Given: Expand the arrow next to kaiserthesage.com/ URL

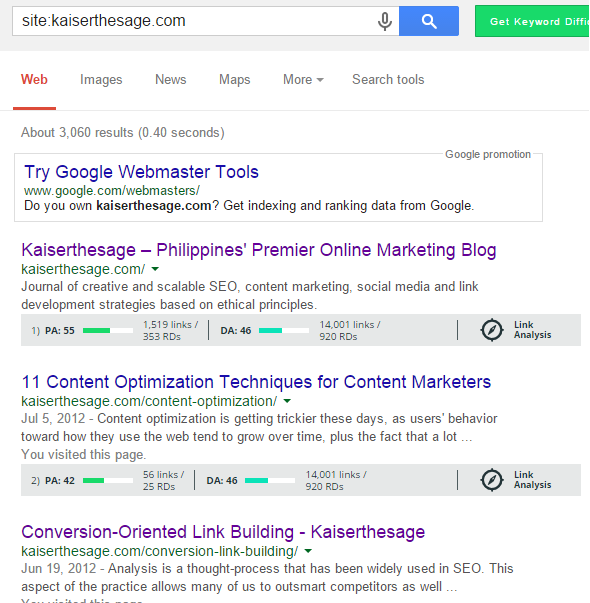Looking at the screenshot, I should point(155,269).
